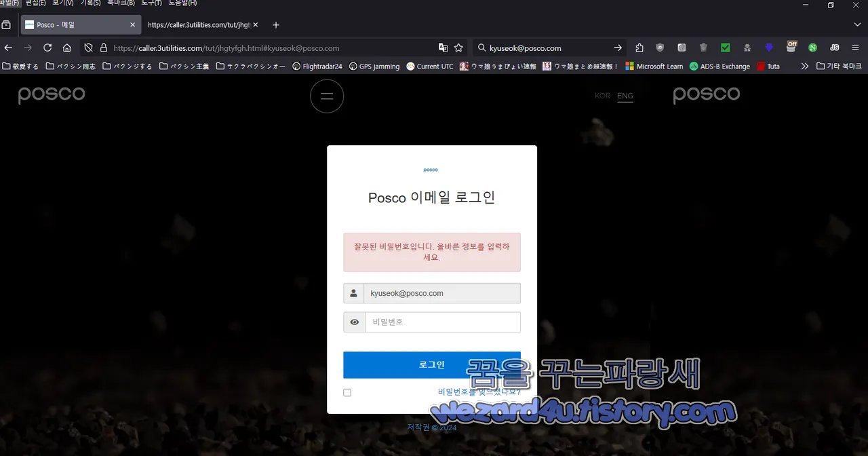Click the kyuseok@posco.com email field
This screenshot has width=868, height=456.
coord(442,293)
